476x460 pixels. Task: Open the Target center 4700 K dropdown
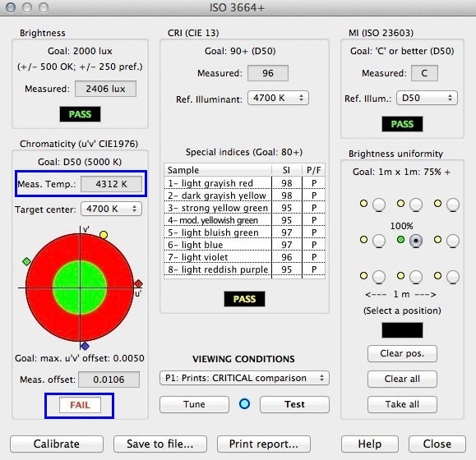pyautogui.click(x=111, y=209)
